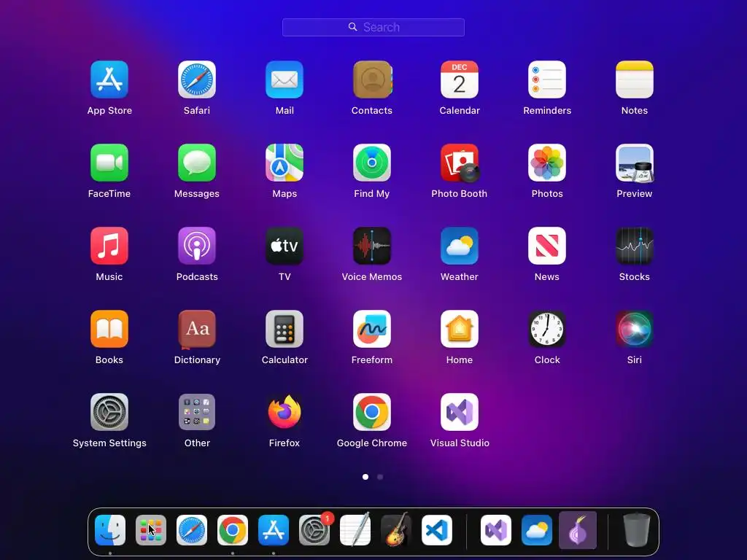Open Visual Studio Code from the Dock

437,530
